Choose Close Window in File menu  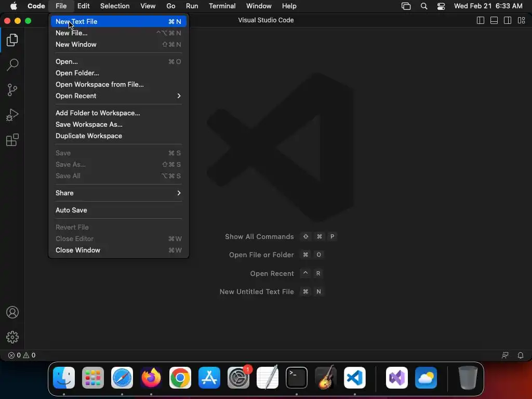[x=118, y=250]
